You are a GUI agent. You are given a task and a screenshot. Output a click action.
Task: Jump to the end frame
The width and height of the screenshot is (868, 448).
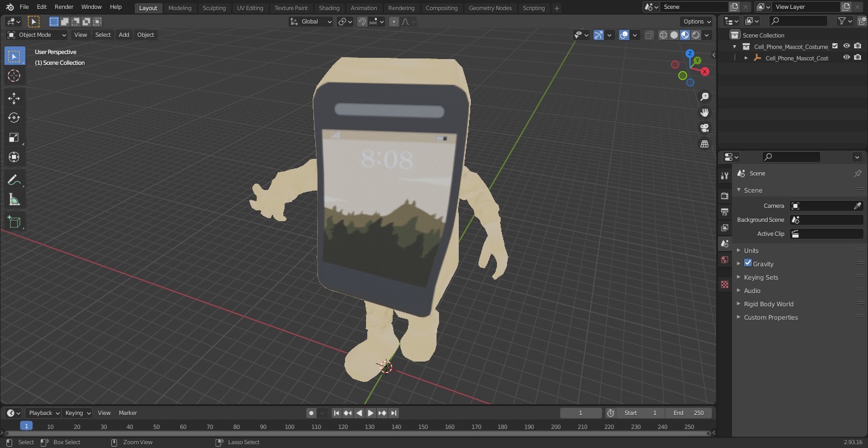pos(394,413)
